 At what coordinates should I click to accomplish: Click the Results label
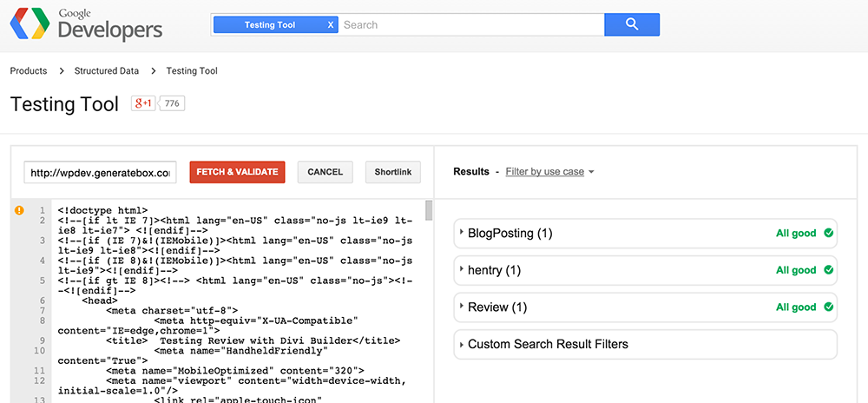(x=471, y=172)
